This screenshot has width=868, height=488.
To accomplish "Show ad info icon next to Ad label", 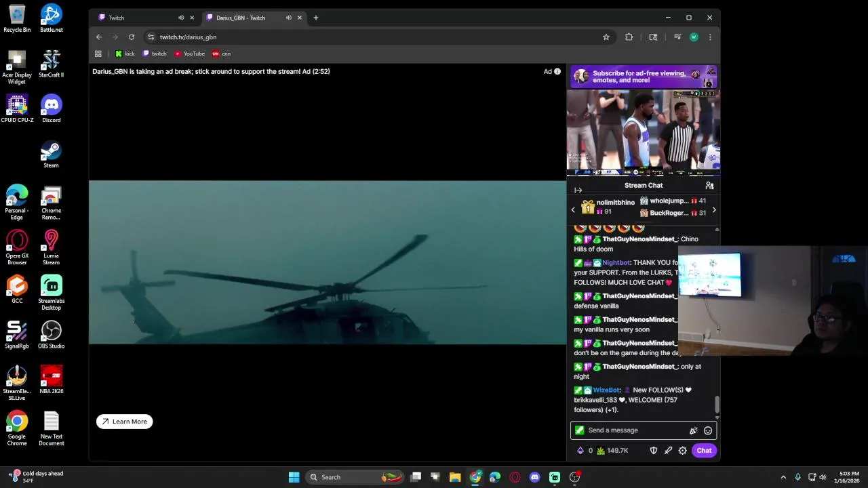I will (557, 71).
